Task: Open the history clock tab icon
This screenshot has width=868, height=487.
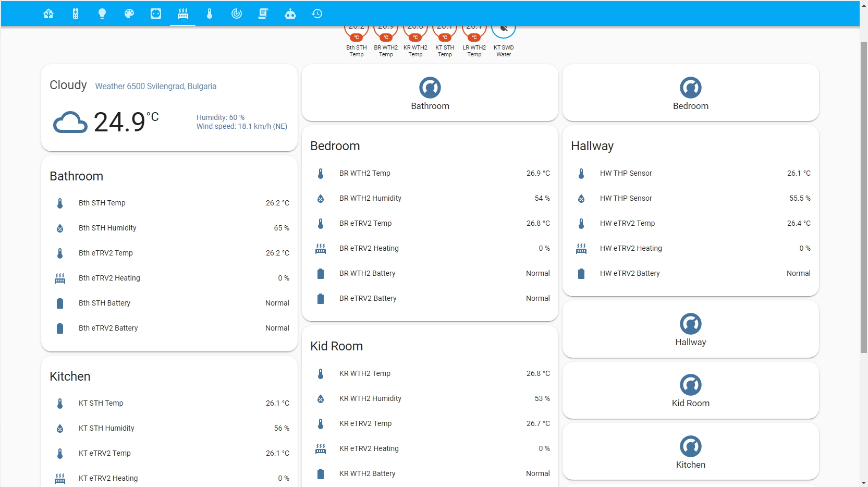Action: pyautogui.click(x=317, y=14)
